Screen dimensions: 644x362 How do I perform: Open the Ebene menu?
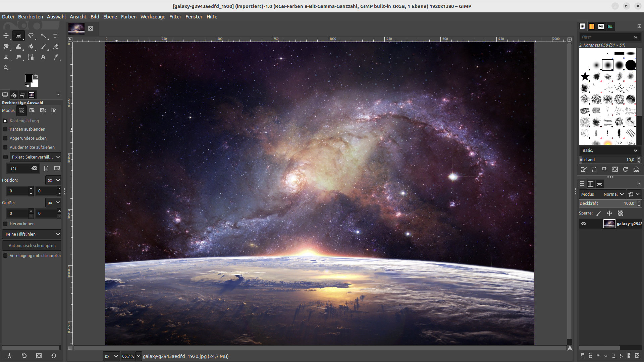tap(110, 17)
